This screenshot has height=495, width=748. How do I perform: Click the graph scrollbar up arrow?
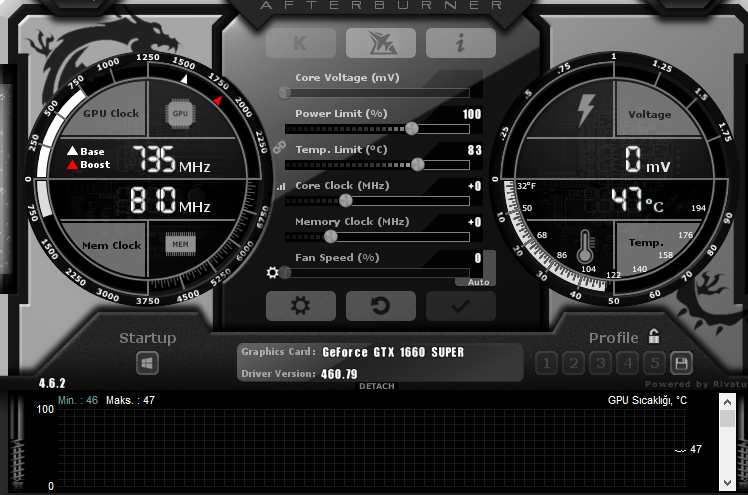point(727,402)
